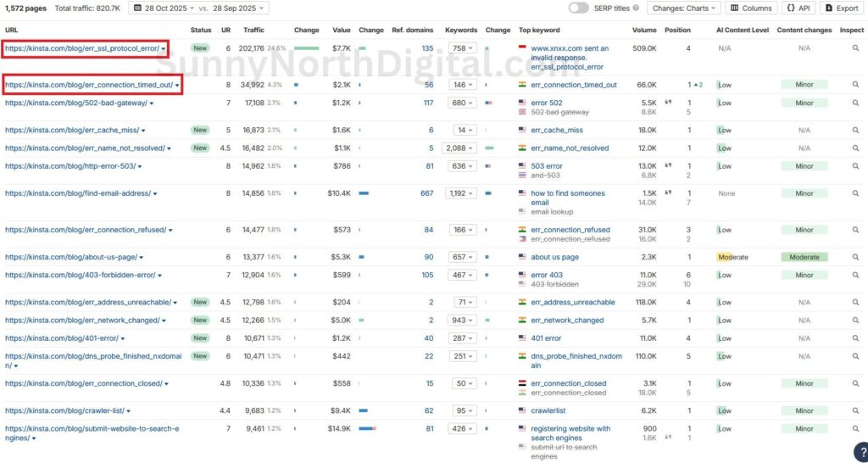Sort by the Traffic column header
The image size is (868, 463).
pyautogui.click(x=253, y=30)
